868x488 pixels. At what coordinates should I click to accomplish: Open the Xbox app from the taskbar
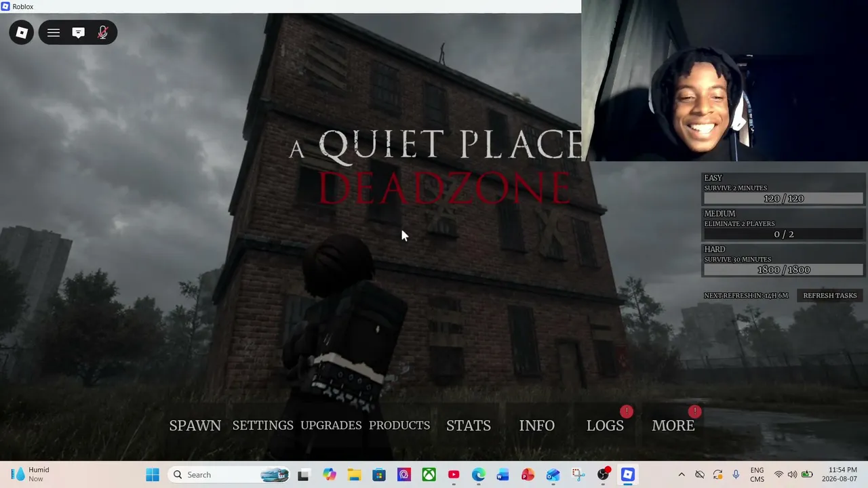(429, 475)
